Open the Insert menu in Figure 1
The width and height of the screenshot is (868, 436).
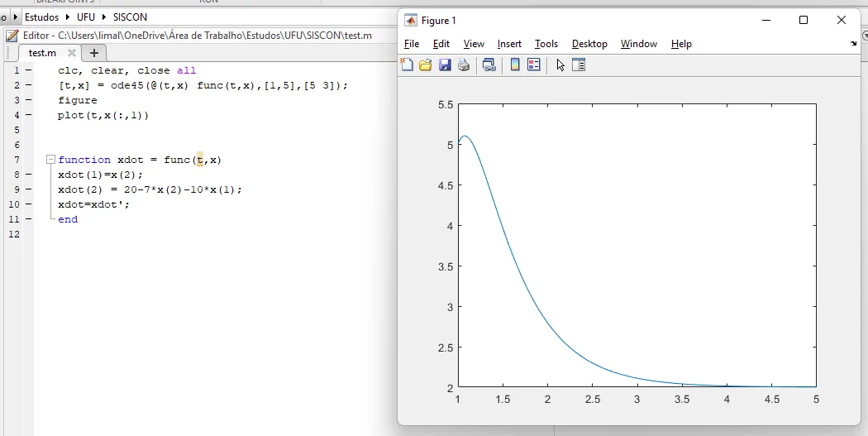tap(509, 44)
